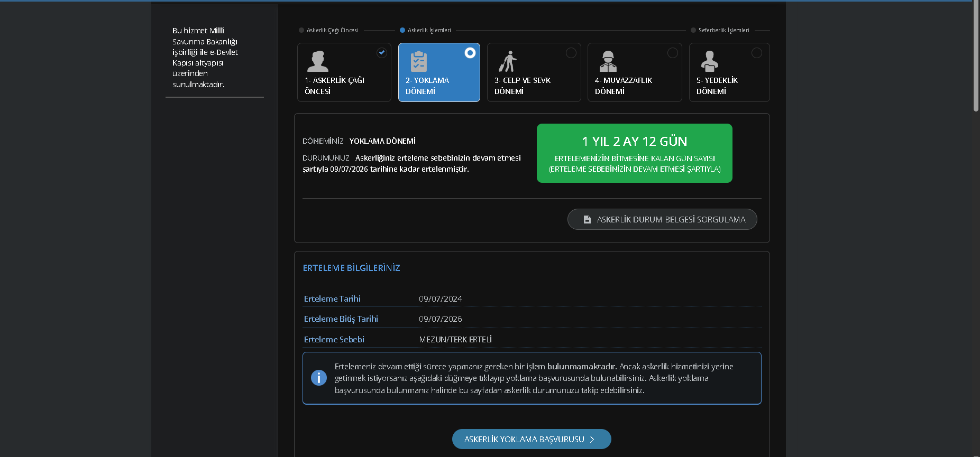Click the Seferberlik İşlemleri timeline dot
The width and height of the screenshot is (980, 457).
tap(693, 30)
